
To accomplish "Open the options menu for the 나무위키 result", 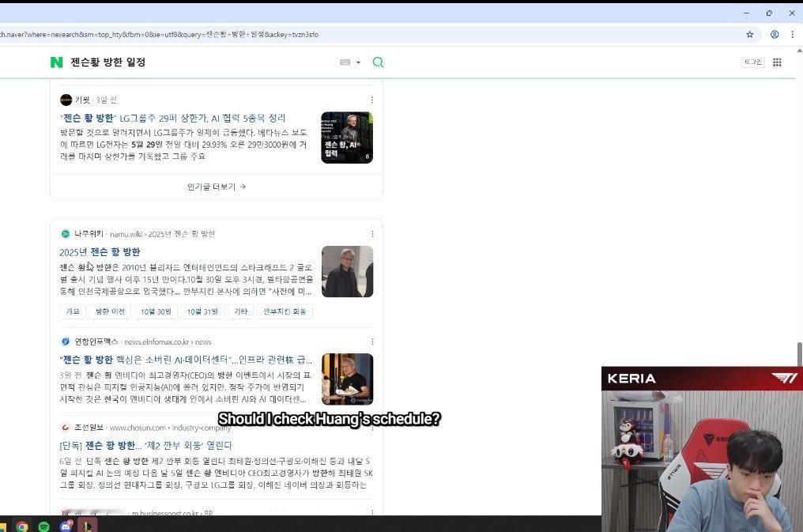I will [372, 234].
